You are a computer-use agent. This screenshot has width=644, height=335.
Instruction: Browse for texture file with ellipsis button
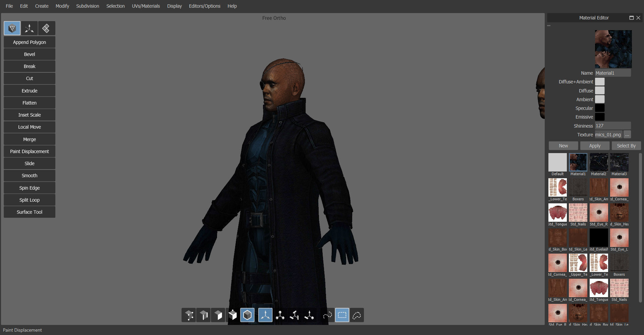(627, 135)
